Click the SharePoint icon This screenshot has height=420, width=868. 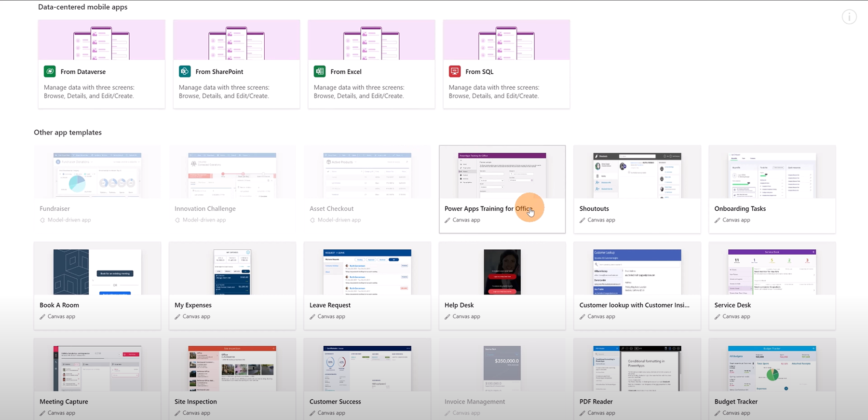pos(185,71)
